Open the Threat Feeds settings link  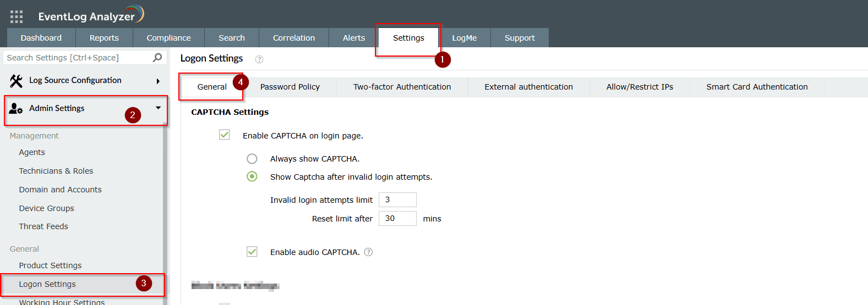click(x=43, y=226)
